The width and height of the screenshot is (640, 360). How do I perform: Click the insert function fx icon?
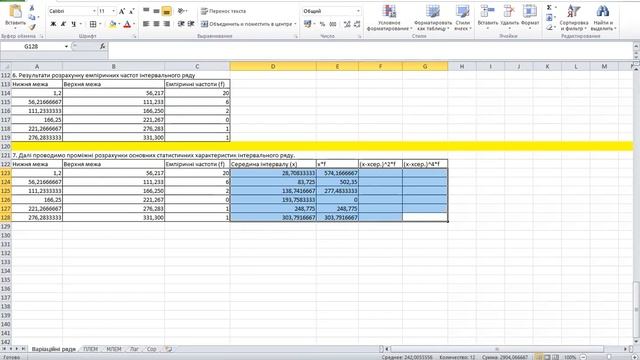click(102, 47)
